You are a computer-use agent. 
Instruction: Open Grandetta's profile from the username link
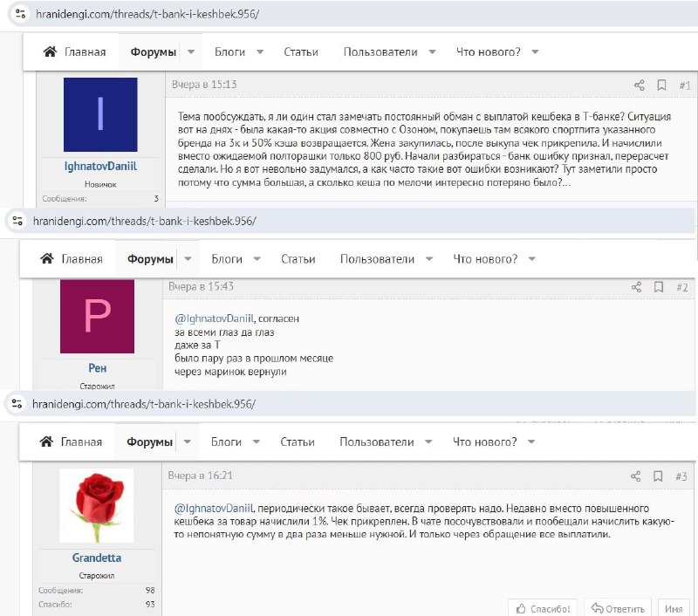pyautogui.click(x=97, y=558)
